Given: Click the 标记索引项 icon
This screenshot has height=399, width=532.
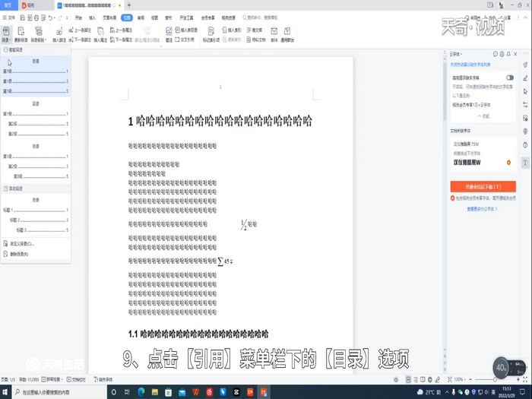Looking at the screenshot, I should 211,33.
